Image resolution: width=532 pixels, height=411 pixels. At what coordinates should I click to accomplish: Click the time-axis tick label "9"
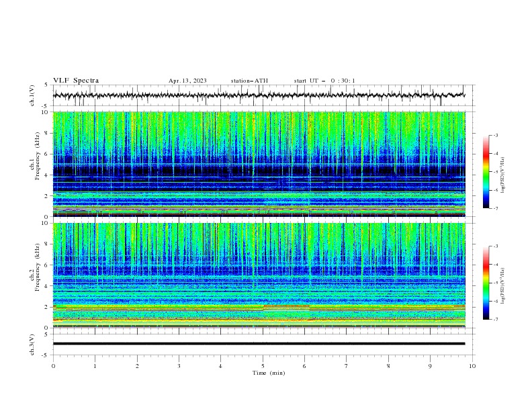[430, 366]
